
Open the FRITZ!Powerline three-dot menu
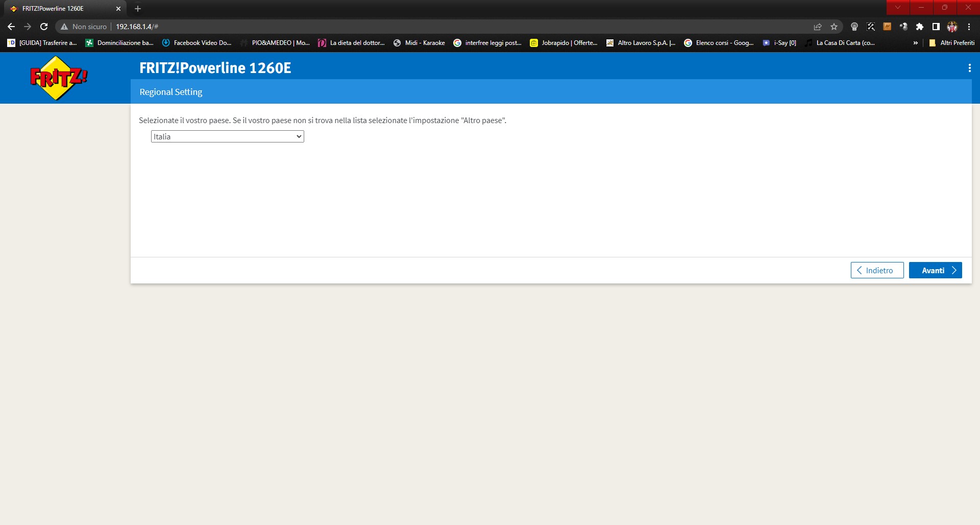point(969,68)
